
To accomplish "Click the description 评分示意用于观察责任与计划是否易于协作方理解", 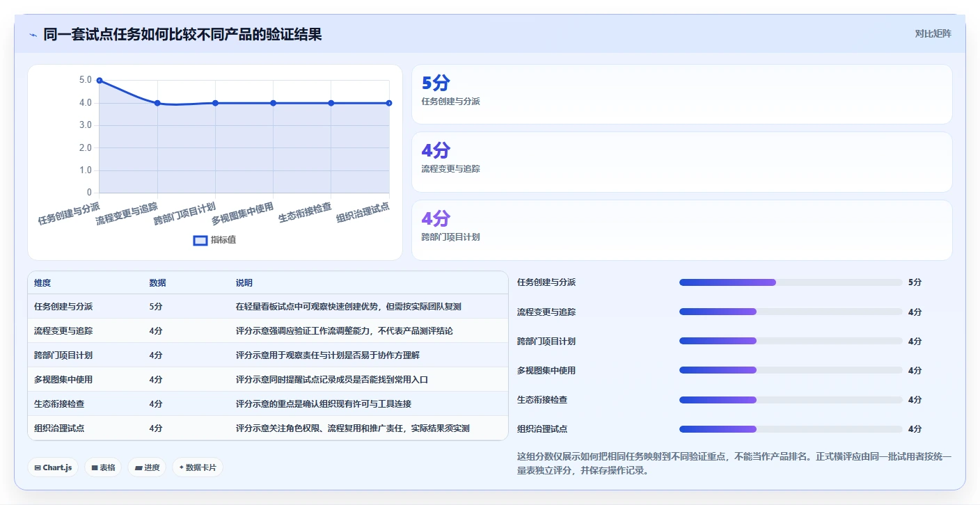I will 328,355.
